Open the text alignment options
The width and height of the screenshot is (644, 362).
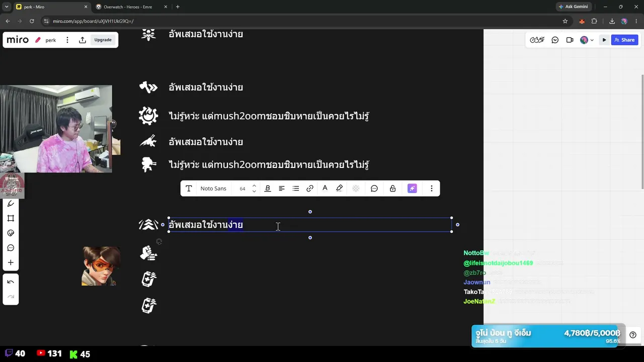tap(282, 189)
